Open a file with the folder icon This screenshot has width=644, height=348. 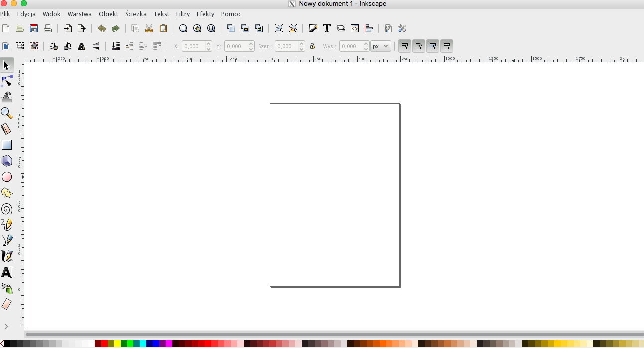point(20,28)
